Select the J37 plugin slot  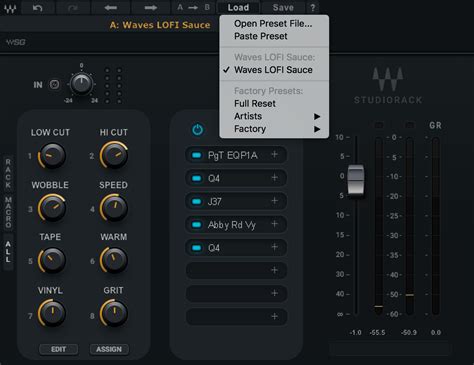236,201
